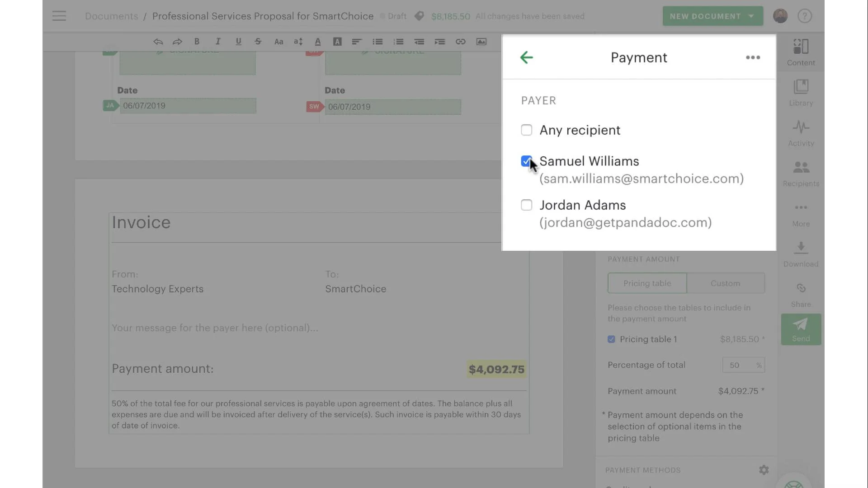Screen dimensions: 868x488
Task: Insert image using toolbar image icon
Action: pyautogui.click(x=481, y=42)
